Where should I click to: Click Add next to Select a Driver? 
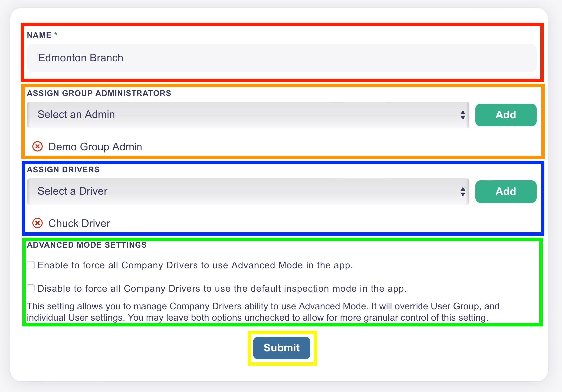tap(506, 192)
